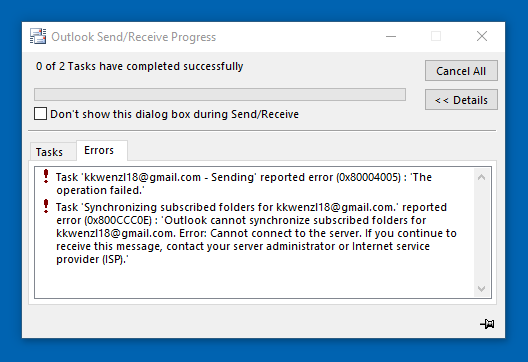Collapse the panel with the << Details button
528x362 pixels.
[461, 100]
